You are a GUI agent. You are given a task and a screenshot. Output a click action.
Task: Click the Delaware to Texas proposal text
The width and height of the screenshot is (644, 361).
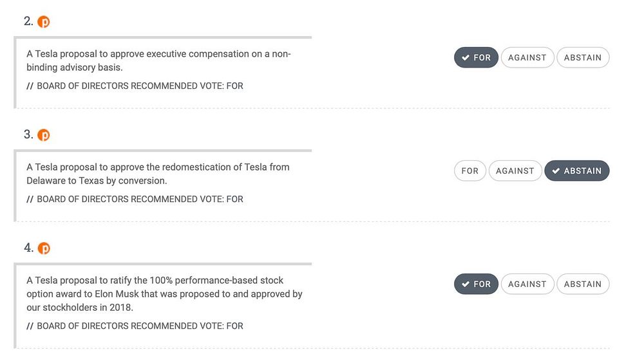pyautogui.click(x=158, y=174)
